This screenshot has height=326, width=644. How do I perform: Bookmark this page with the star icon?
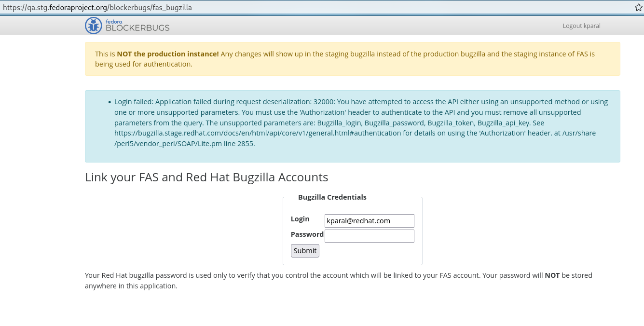[639, 8]
